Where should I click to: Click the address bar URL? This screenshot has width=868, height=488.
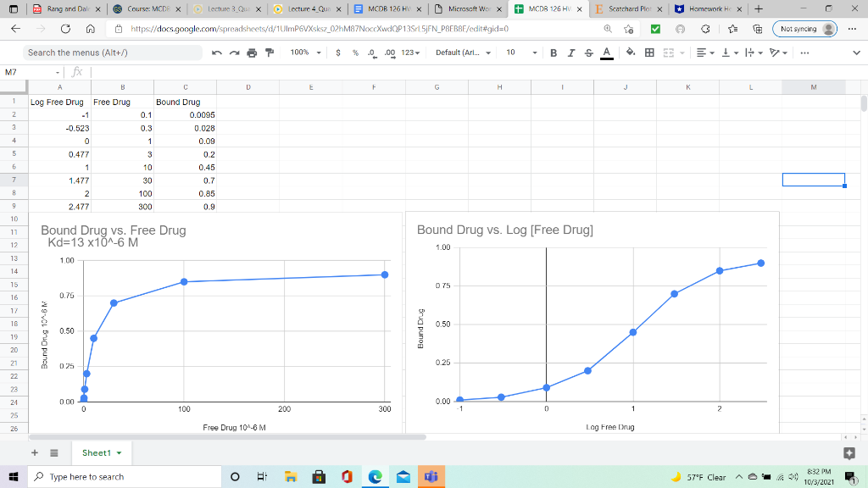(320, 29)
